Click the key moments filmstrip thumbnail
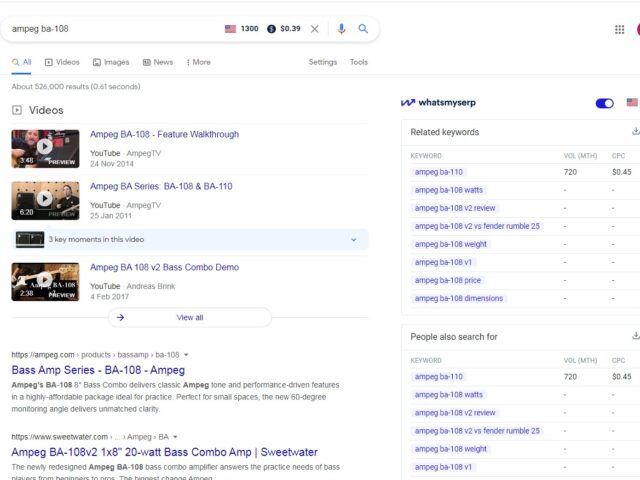This screenshot has width=640, height=480. (x=30, y=240)
